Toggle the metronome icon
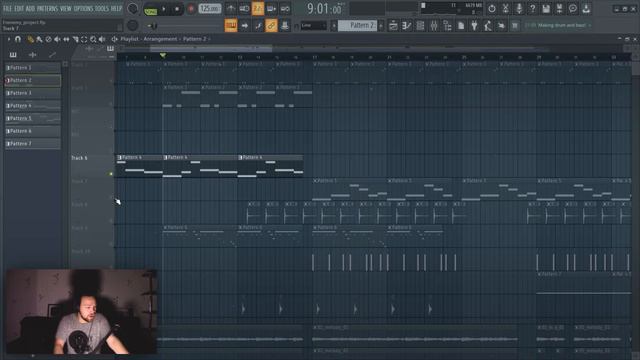The width and height of the screenshot is (640, 360). 231,9
